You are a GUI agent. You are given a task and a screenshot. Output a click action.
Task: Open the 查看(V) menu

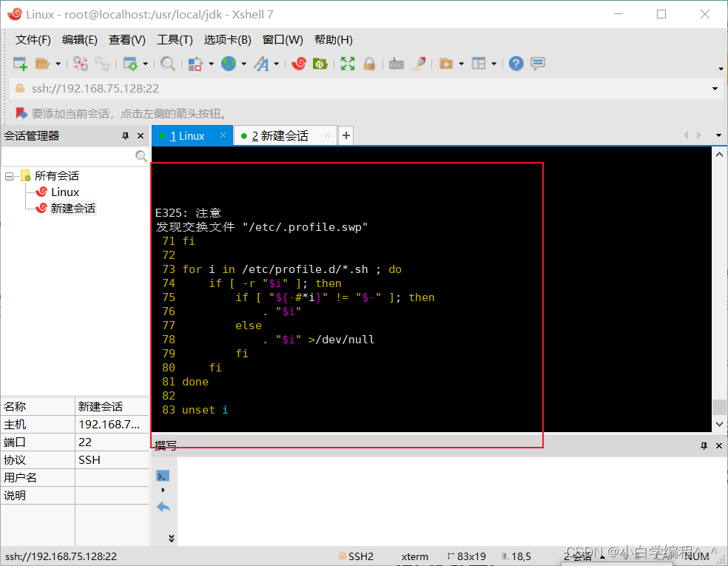point(127,40)
